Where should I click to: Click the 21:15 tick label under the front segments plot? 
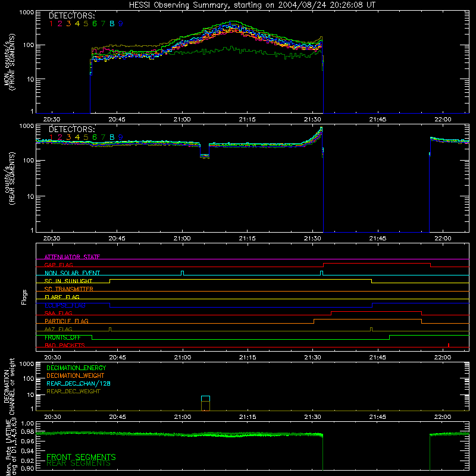tap(247, 120)
